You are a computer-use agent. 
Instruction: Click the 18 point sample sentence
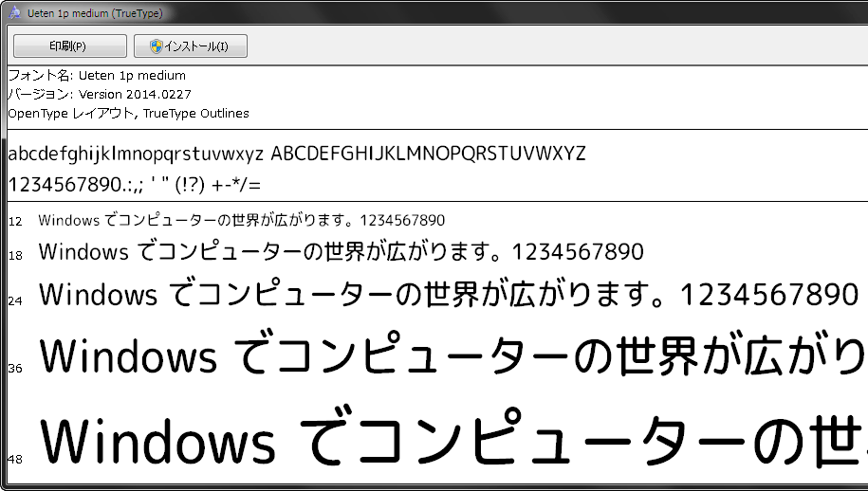[341, 251]
